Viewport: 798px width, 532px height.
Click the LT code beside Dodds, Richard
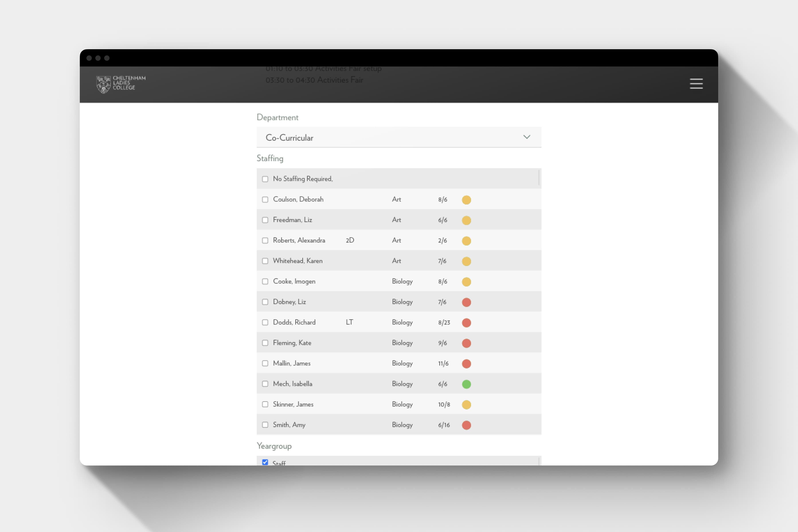coord(350,322)
